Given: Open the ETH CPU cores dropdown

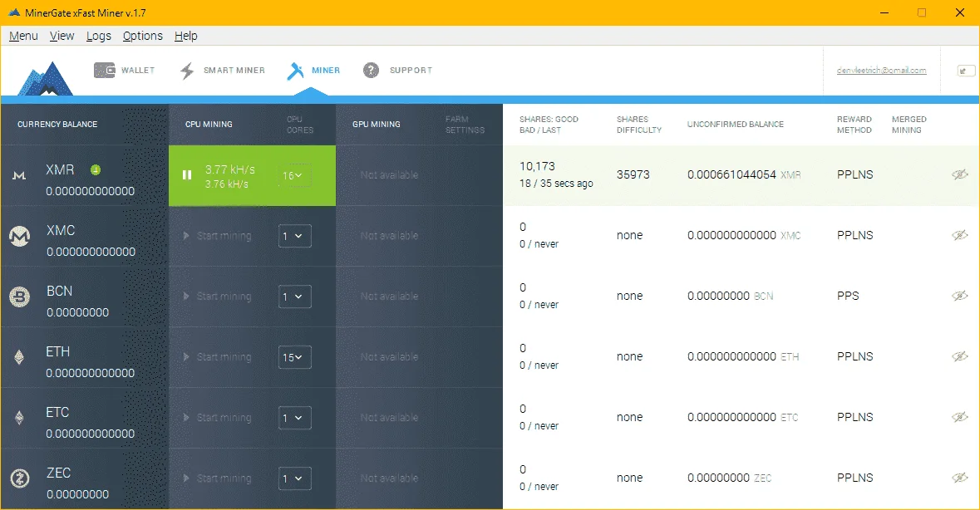Looking at the screenshot, I should (x=294, y=357).
